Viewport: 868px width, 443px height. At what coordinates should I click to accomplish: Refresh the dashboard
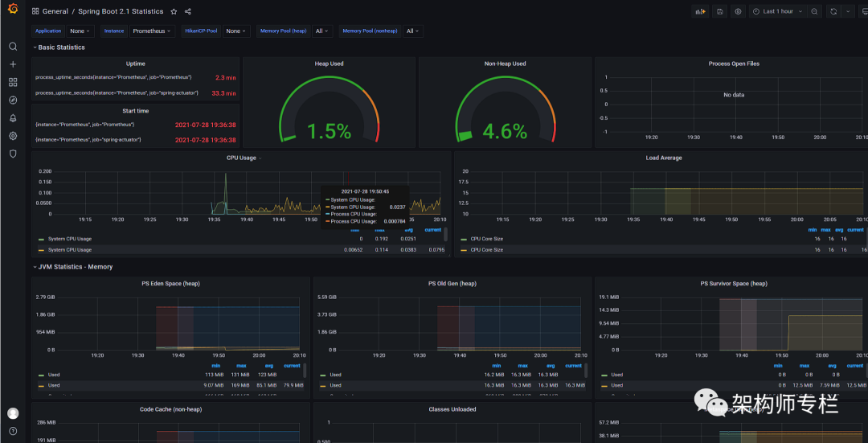point(833,11)
